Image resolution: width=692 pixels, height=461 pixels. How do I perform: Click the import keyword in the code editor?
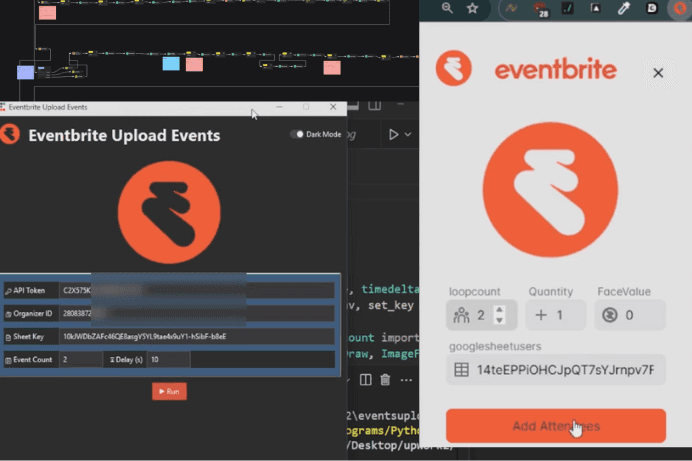pos(400,338)
